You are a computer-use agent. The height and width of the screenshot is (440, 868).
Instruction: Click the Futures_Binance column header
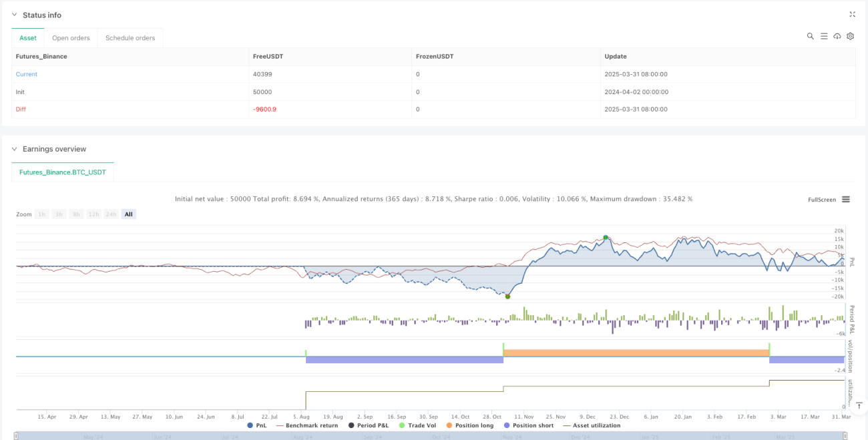tap(41, 57)
